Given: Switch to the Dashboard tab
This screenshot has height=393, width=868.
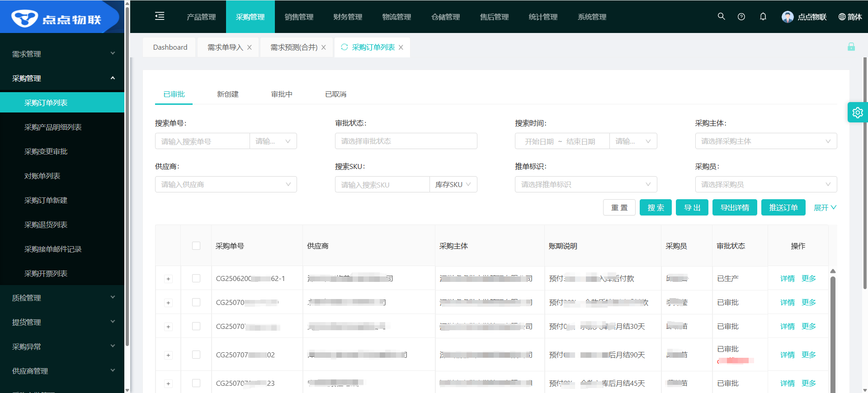Looking at the screenshot, I should 170,47.
